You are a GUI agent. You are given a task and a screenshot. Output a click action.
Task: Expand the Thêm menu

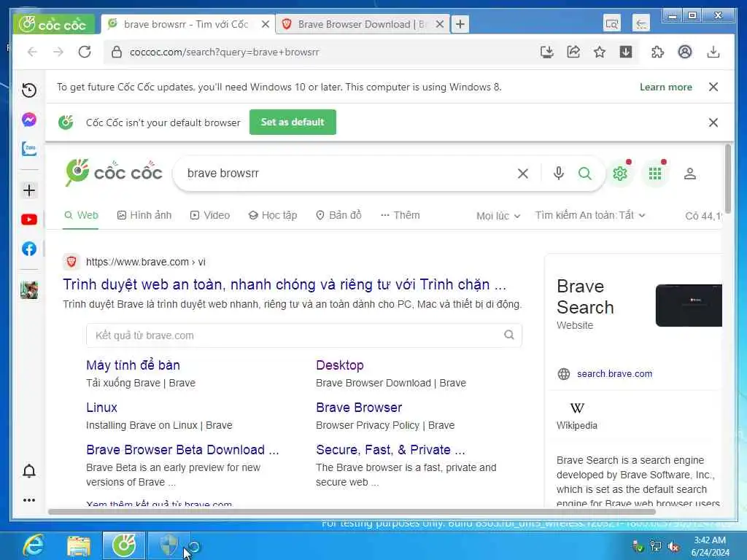(x=400, y=215)
